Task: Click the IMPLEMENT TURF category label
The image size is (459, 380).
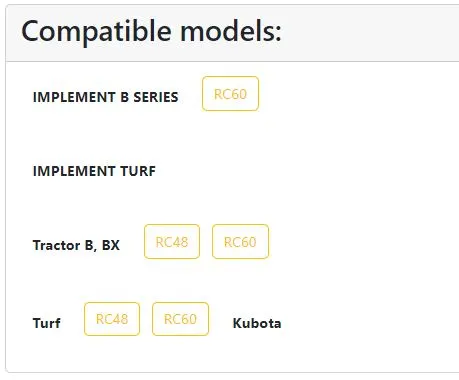Action: click(94, 171)
